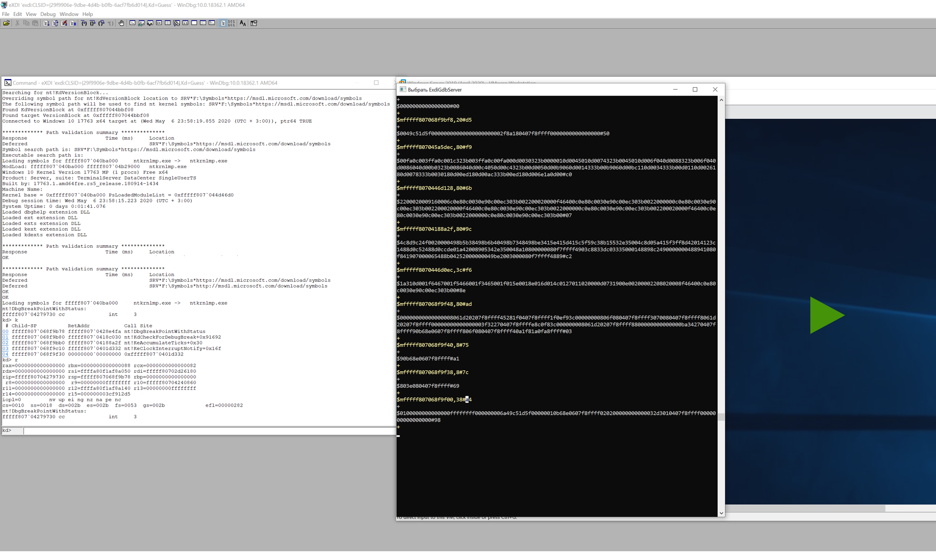Toggle a breakpoint with the hand icon
This screenshot has width=936, height=560.
[121, 23]
